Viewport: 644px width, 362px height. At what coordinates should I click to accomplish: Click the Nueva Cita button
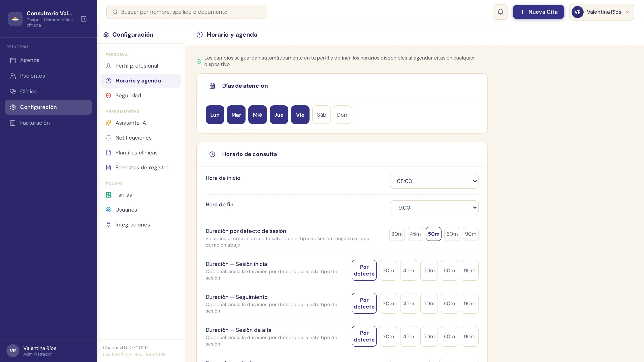[538, 12]
